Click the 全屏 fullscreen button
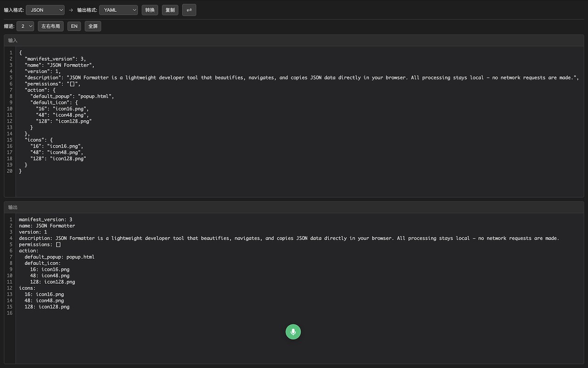588x368 pixels. pos(93,26)
